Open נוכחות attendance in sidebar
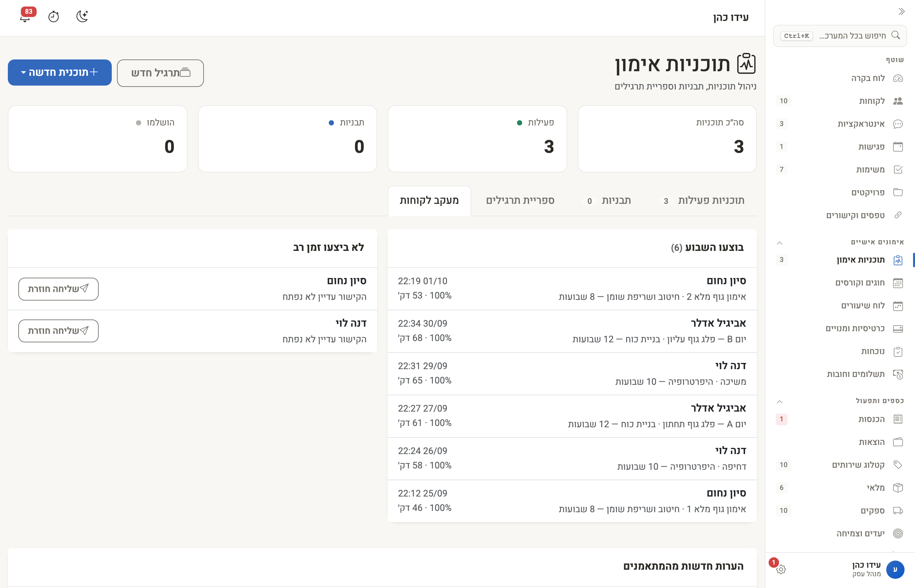The height and width of the screenshot is (588, 915). tap(840, 351)
